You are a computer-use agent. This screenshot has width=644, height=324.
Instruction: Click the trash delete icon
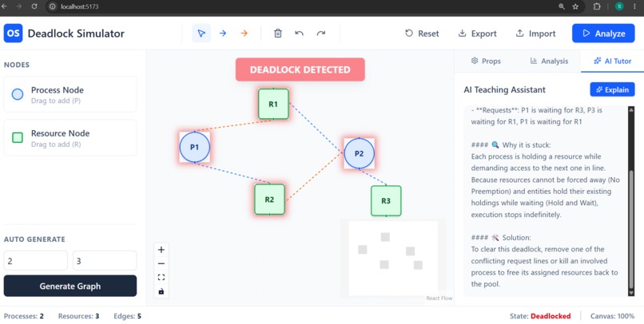point(278,34)
